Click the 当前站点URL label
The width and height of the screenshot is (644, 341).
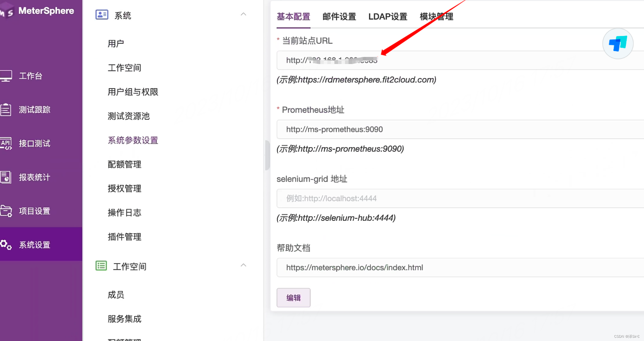tap(307, 41)
